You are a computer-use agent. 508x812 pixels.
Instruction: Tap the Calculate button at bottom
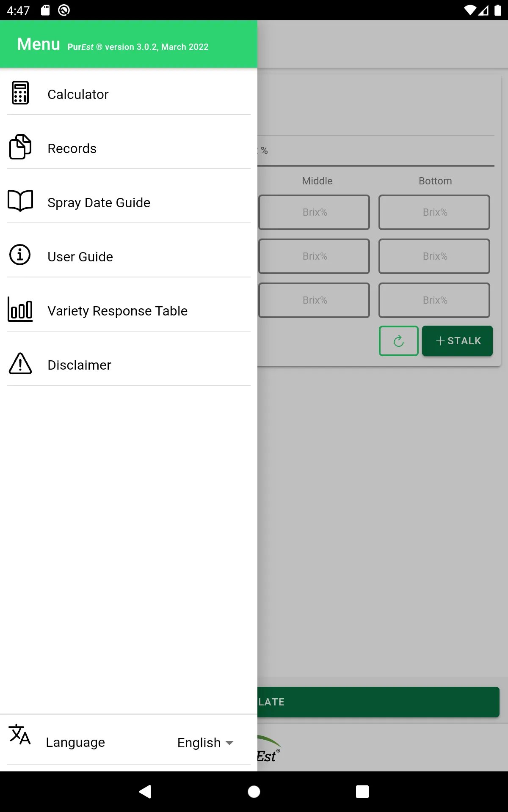click(378, 702)
